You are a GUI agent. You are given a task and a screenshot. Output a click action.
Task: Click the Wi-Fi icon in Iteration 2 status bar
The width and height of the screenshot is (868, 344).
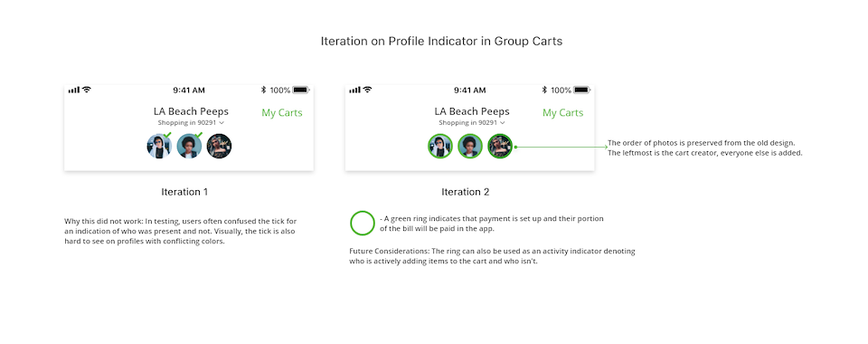368,90
